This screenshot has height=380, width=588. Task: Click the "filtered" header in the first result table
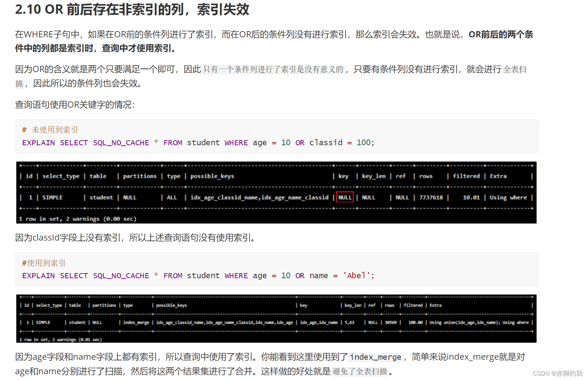[466, 176]
